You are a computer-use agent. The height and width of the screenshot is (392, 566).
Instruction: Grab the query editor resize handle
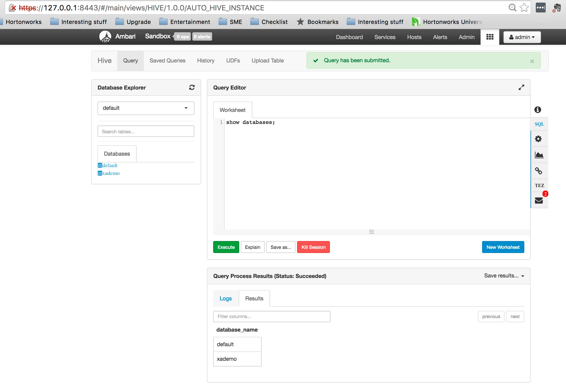372,232
